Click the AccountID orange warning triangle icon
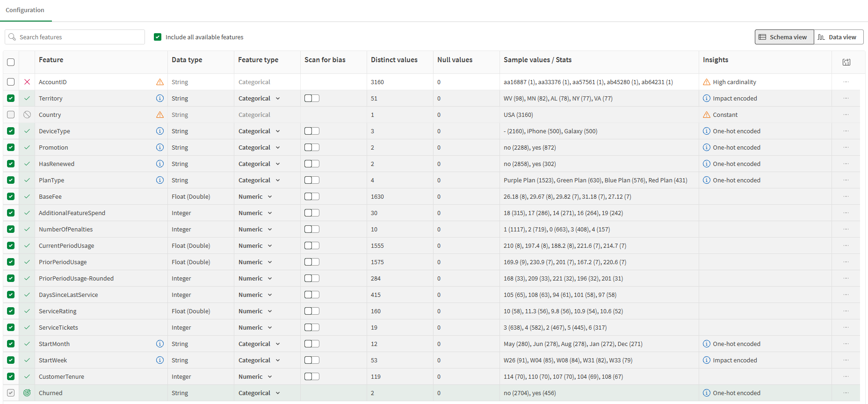868x404 pixels. click(160, 82)
